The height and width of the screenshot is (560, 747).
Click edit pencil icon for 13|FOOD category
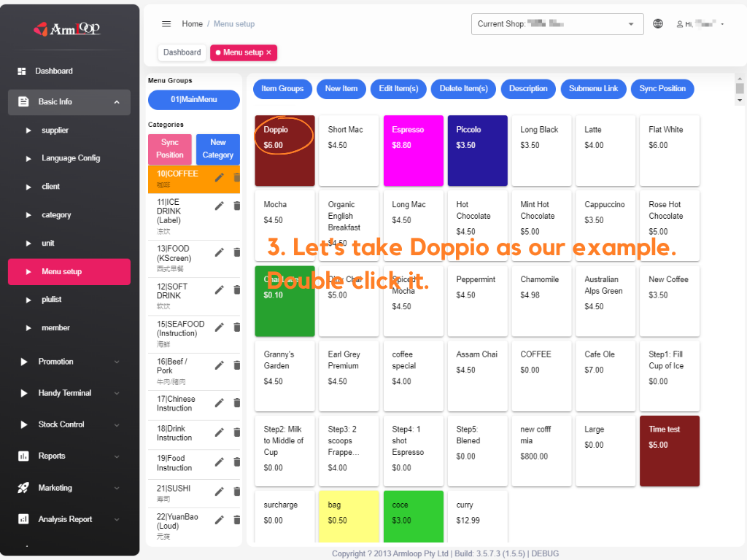click(x=220, y=252)
